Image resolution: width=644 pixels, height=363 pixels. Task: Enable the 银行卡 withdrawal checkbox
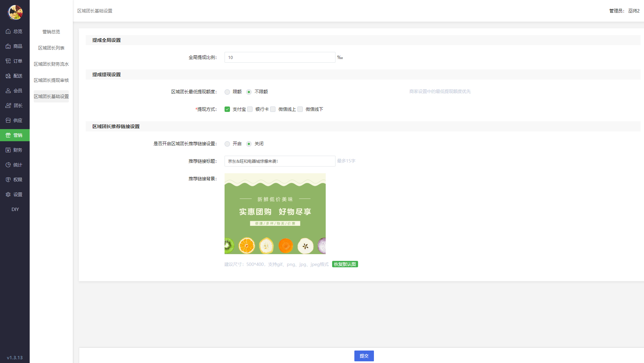pos(250,109)
